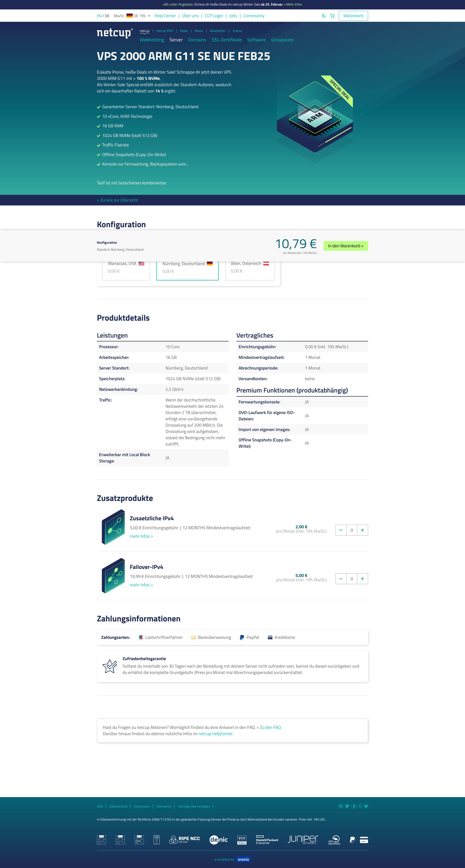Click the credit card icon in footer
This screenshot has width=465, height=868.
364,840
